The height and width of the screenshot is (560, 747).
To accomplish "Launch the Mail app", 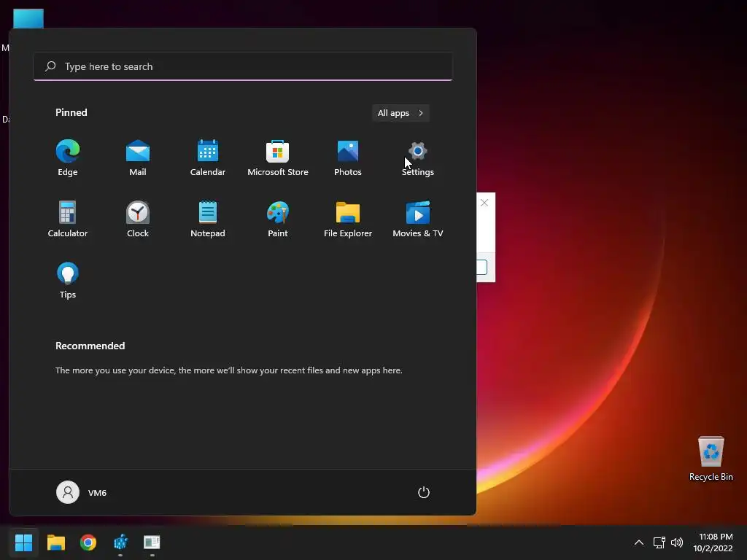I will pos(138,158).
